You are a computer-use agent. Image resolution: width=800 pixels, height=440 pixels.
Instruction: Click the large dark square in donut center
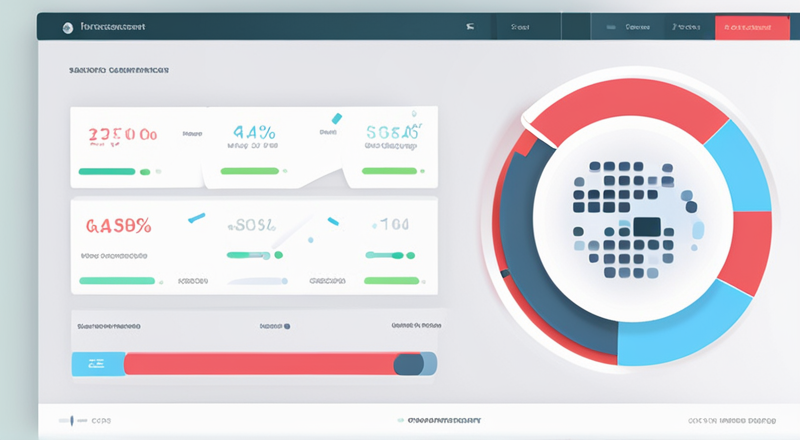coord(647,226)
